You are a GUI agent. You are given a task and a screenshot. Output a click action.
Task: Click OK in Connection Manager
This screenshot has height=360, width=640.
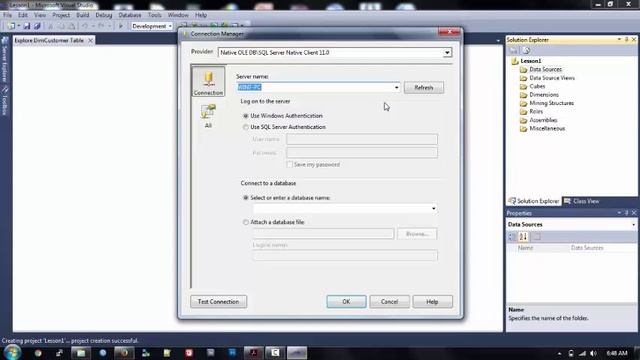346,302
